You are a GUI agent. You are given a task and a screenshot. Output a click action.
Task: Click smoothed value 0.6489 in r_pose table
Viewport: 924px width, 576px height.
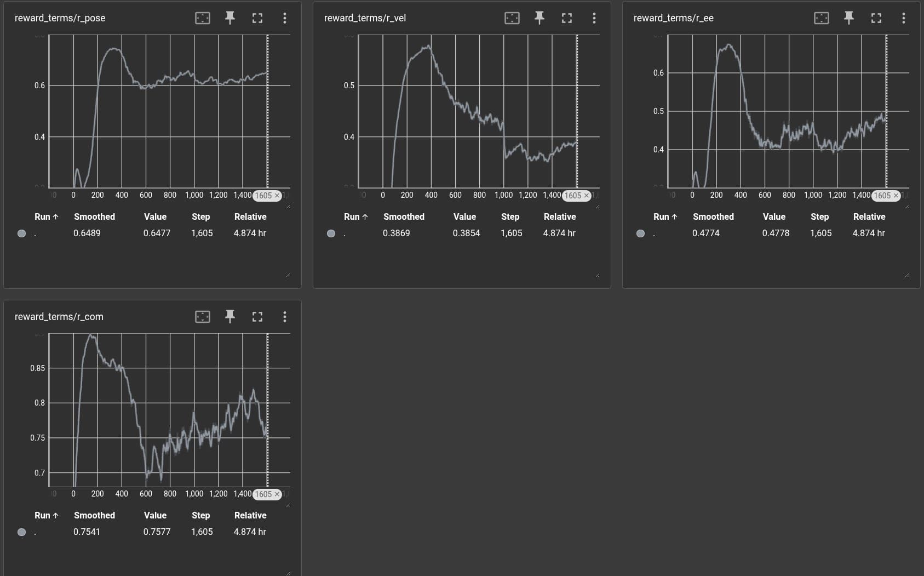pyautogui.click(x=87, y=233)
